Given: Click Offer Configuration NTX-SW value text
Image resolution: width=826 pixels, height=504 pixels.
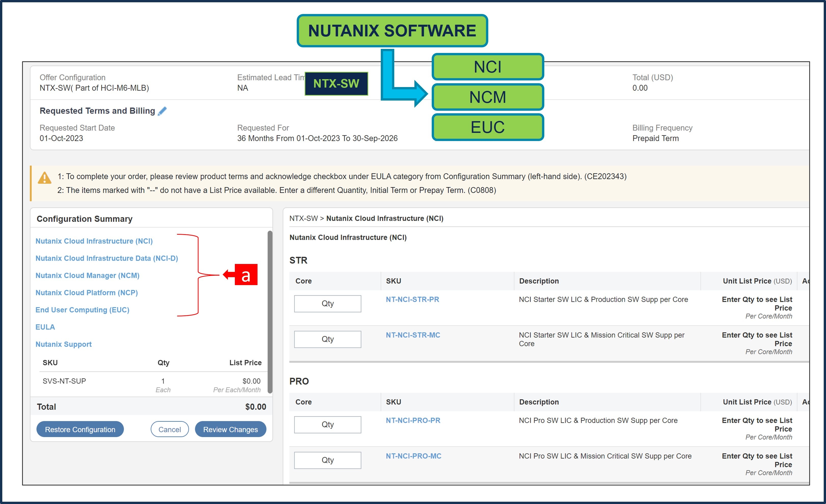Looking at the screenshot, I should pos(94,88).
